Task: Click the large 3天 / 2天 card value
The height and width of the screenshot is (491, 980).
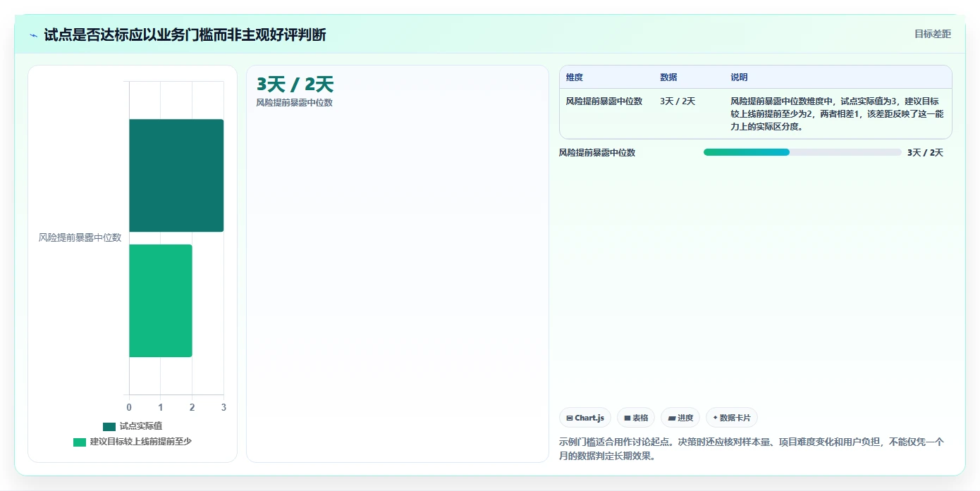Action: coord(295,85)
